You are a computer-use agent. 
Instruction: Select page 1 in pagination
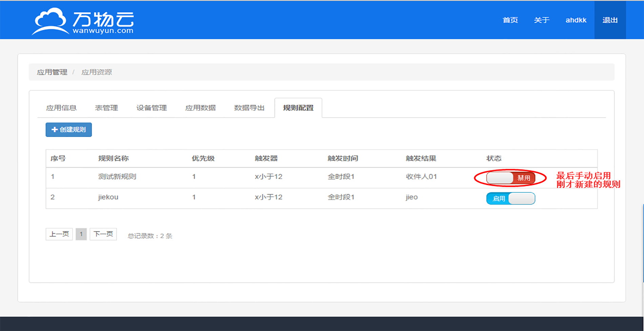(x=81, y=234)
